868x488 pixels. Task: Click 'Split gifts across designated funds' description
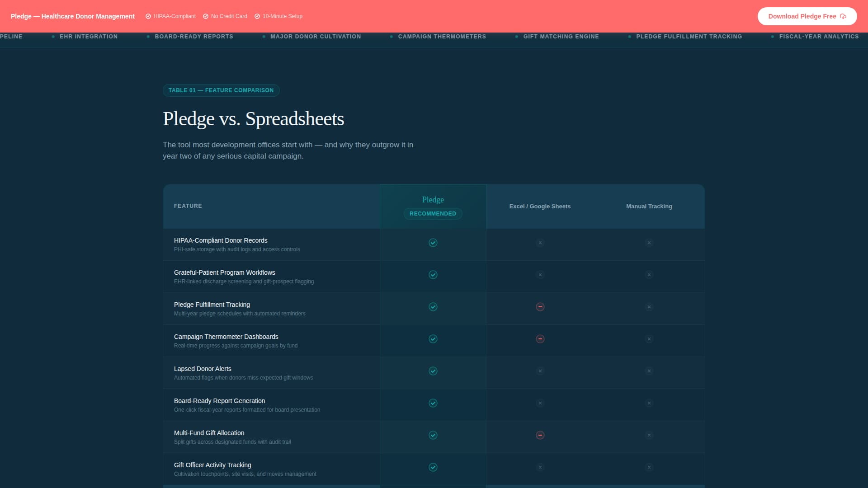click(232, 442)
